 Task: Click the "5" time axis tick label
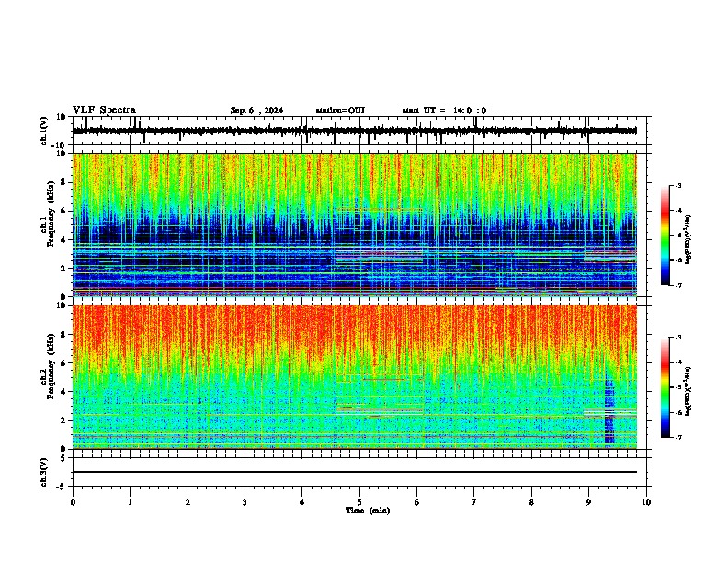pyautogui.click(x=359, y=502)
